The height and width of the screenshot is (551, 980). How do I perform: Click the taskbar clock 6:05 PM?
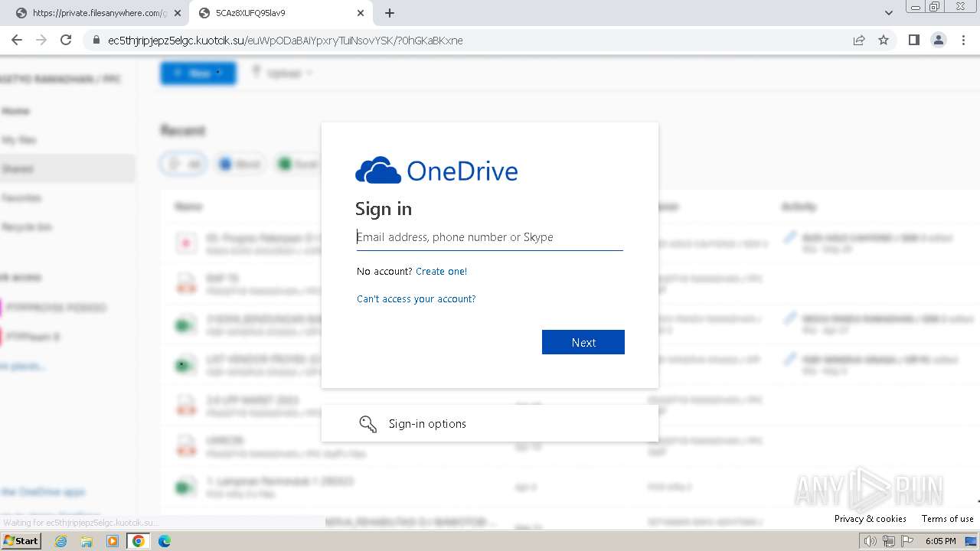(x=940, y=541)
